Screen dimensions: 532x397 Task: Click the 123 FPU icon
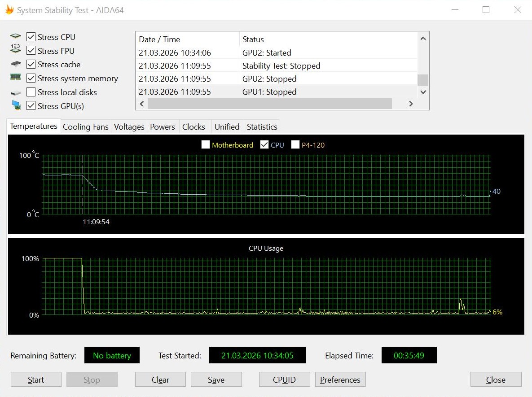coord(15,48)
